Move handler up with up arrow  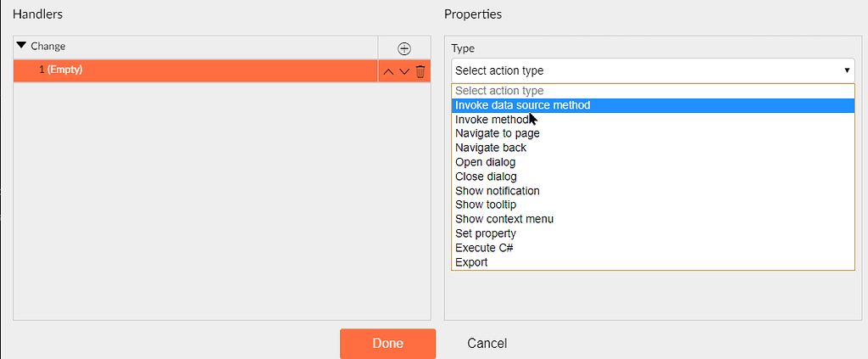pyautogui.click(x=388, y=71)
